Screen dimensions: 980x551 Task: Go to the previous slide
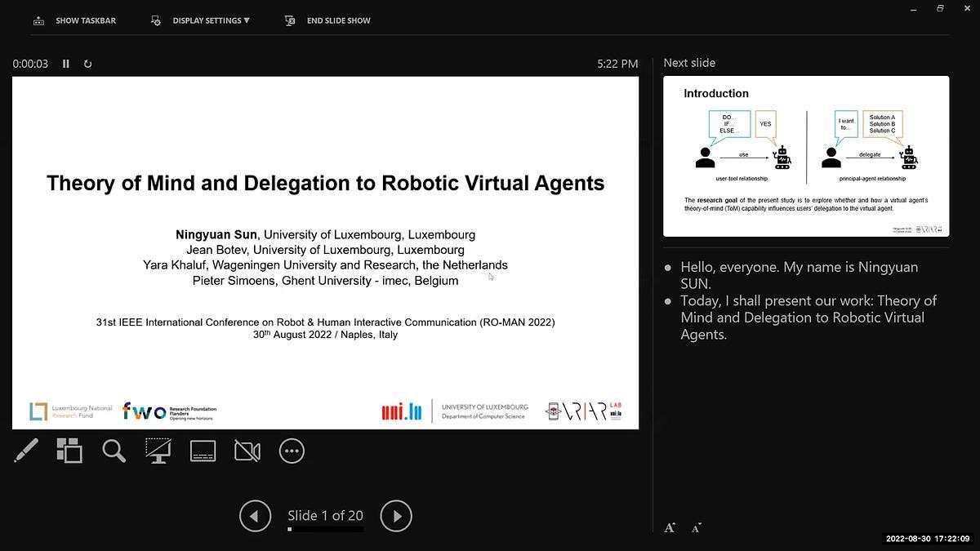click(x=255, y=516)
